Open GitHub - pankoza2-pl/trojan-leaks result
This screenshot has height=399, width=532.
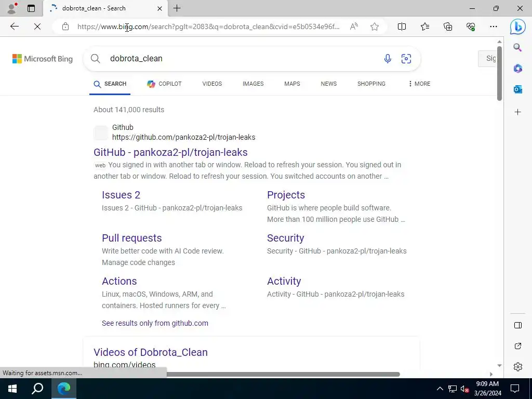point(170,152)
